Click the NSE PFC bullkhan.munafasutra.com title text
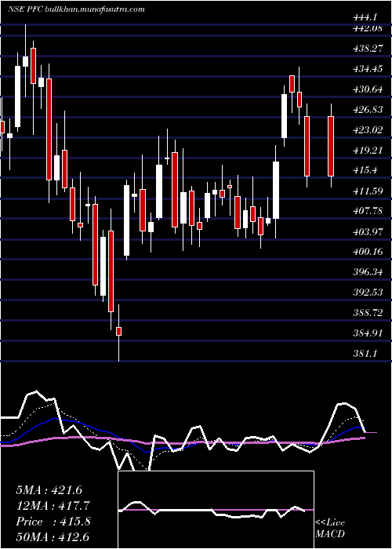The image size is (392, 549). point(76,9)
